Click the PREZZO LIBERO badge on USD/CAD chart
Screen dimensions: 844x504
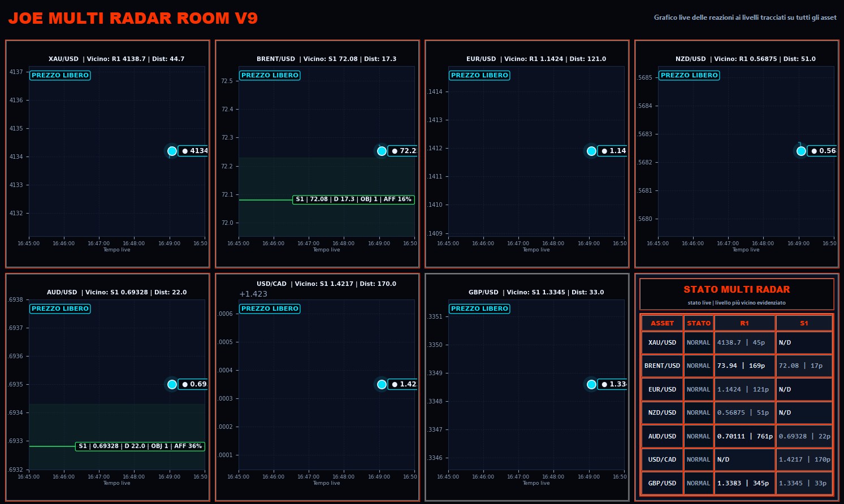pos(270,309)
